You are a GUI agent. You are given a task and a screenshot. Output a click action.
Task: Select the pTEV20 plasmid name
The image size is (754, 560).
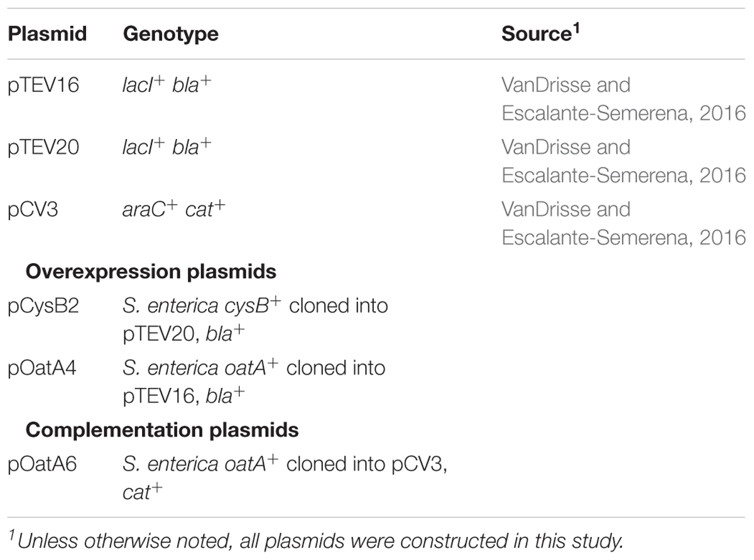point(44,148)
